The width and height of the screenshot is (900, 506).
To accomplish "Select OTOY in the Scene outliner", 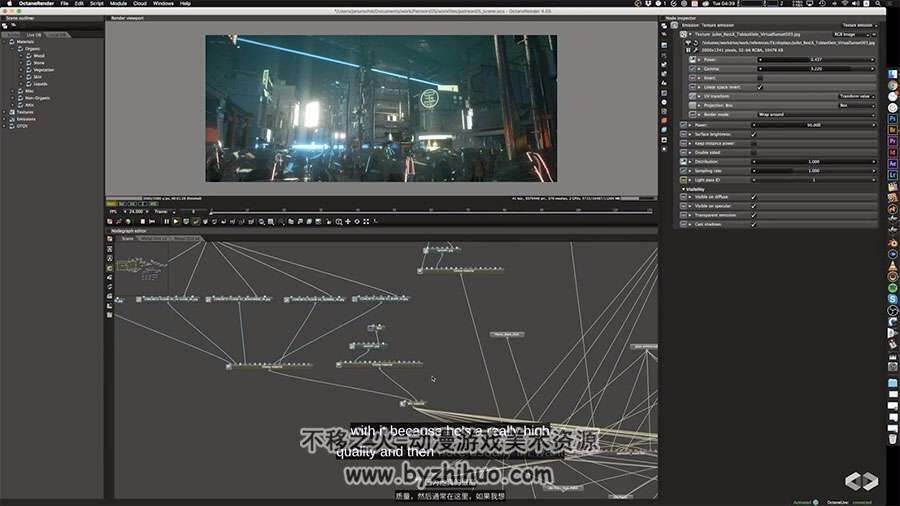I will tap(22, 126).
